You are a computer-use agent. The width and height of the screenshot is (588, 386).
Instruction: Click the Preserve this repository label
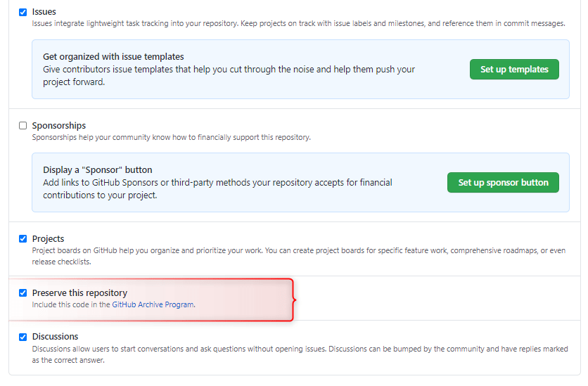pos(79,292)
